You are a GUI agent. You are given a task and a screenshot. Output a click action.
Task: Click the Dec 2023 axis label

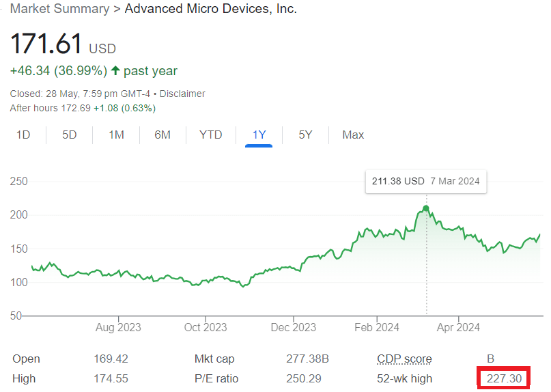pyautogui.click(x=293, y=327)
